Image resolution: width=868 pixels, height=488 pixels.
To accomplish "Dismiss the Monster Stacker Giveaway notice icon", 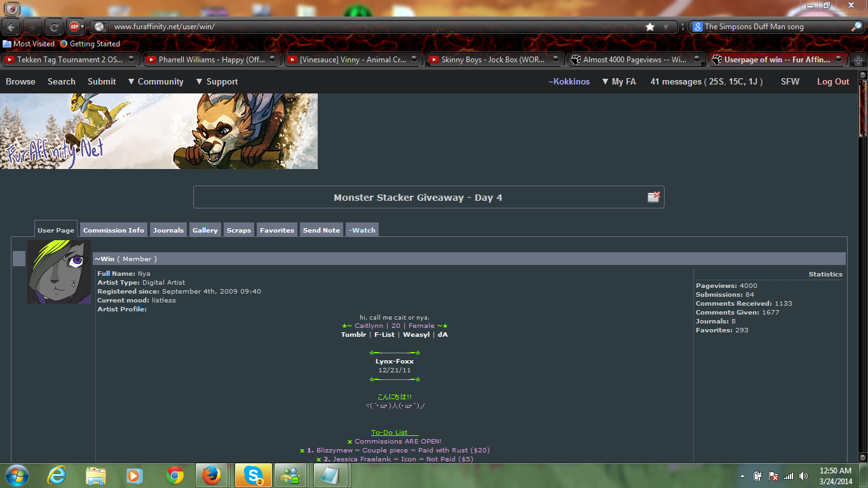I will (x=653, y=197).
